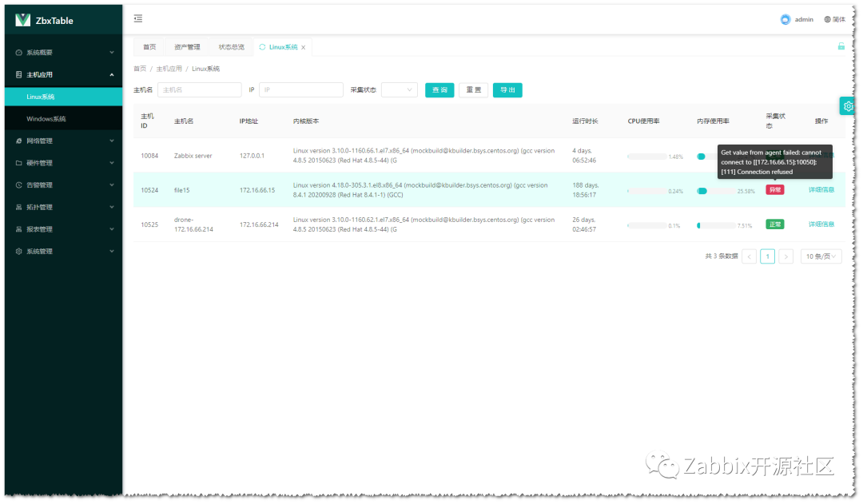Click the 运行时长 column header
Image resolution: width=863 pixels, height=504 pixels.
584,121
